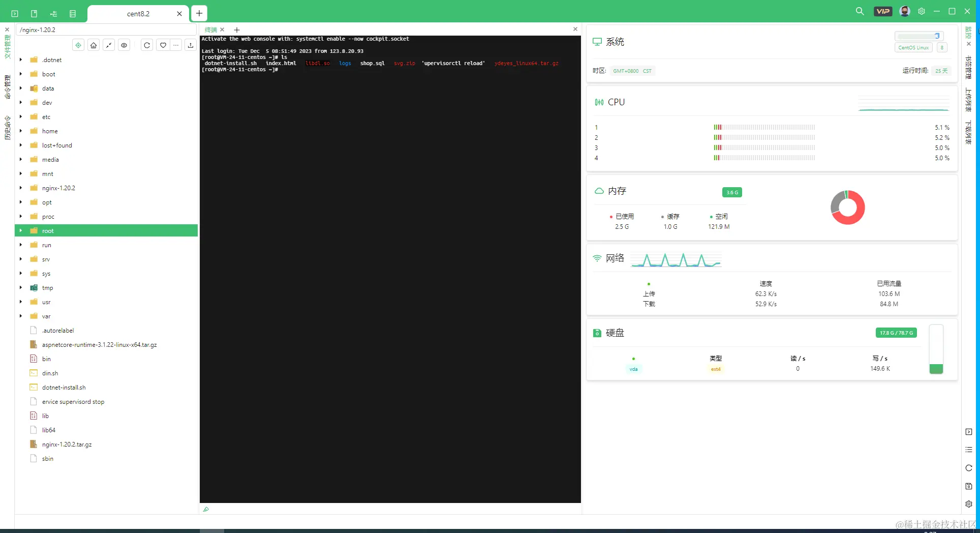Add current path to favorites heart icon
Image resolution: width=980 pixels, height=533 pixels.
click(x=163, y=45)
